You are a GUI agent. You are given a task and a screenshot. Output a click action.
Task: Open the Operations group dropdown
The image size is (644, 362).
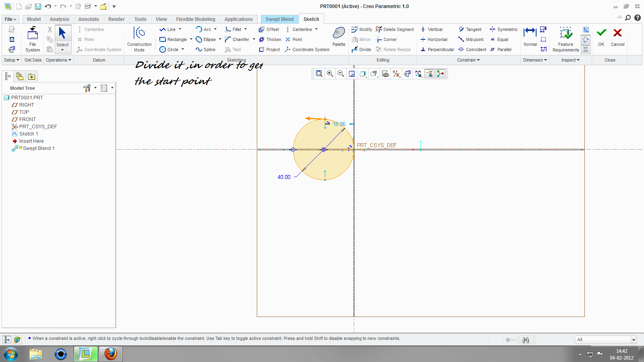pos(58,60)
